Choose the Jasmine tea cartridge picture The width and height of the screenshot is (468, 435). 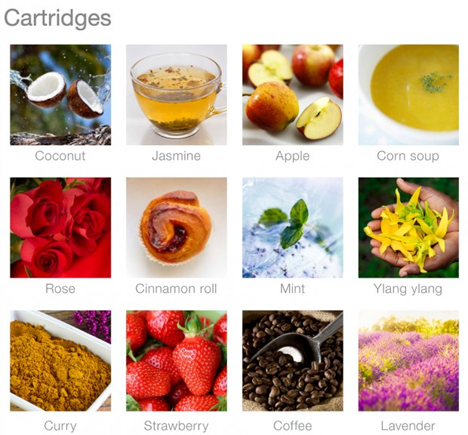[x=176, y=95]
